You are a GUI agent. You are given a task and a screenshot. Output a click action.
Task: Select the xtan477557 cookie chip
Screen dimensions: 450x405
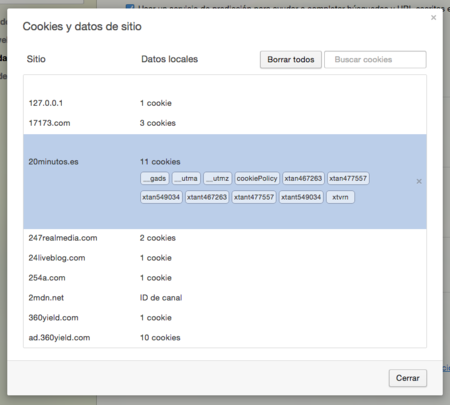click(348, 178)
